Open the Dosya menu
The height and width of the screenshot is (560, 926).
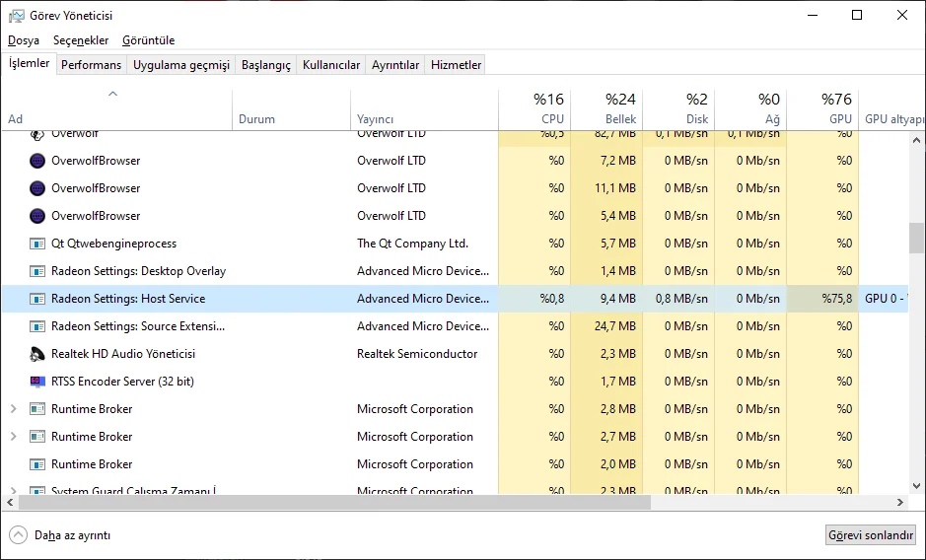pos(24,40)
